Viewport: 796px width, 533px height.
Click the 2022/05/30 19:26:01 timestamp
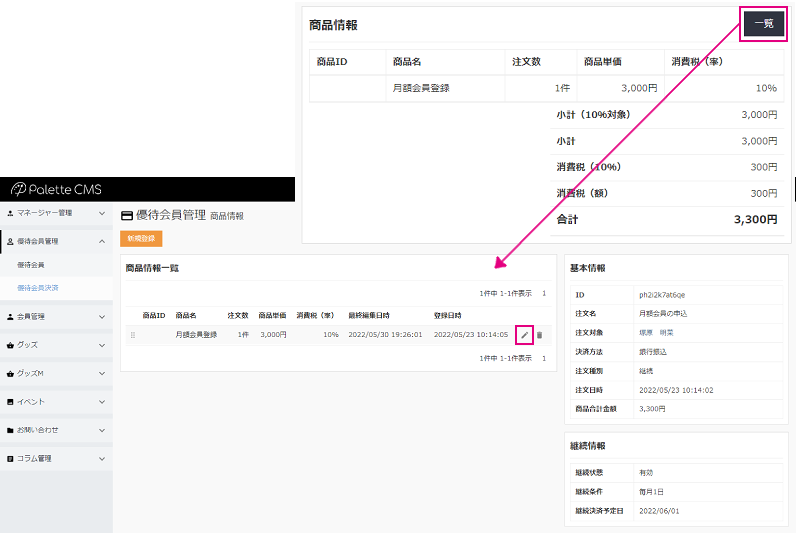click(x=385, y=335)
